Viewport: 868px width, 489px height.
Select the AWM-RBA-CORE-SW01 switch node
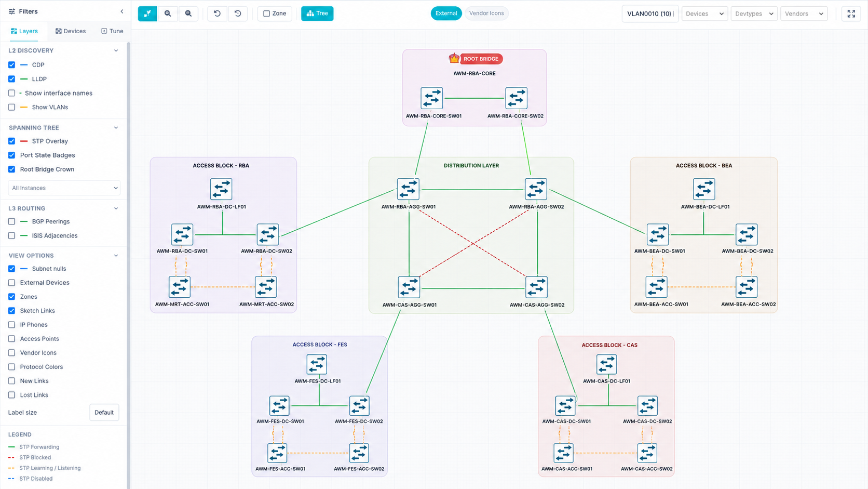[x=432, y=98]
